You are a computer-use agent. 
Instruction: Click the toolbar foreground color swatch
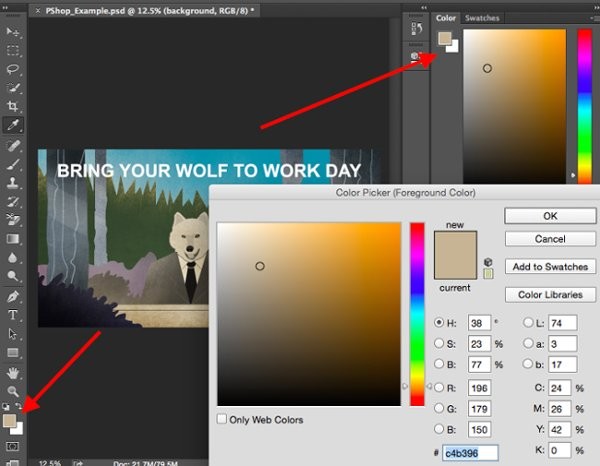[x=10, y=421]
